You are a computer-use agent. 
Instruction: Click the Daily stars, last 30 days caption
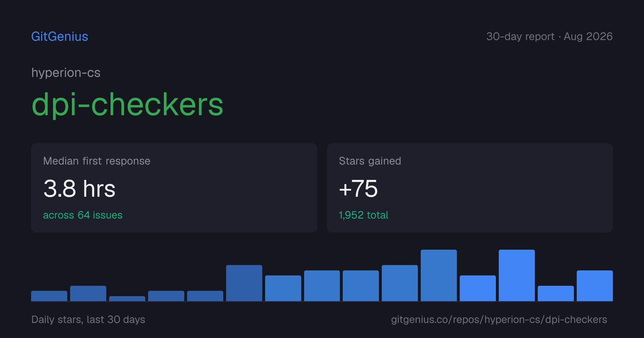pos(88,319)
